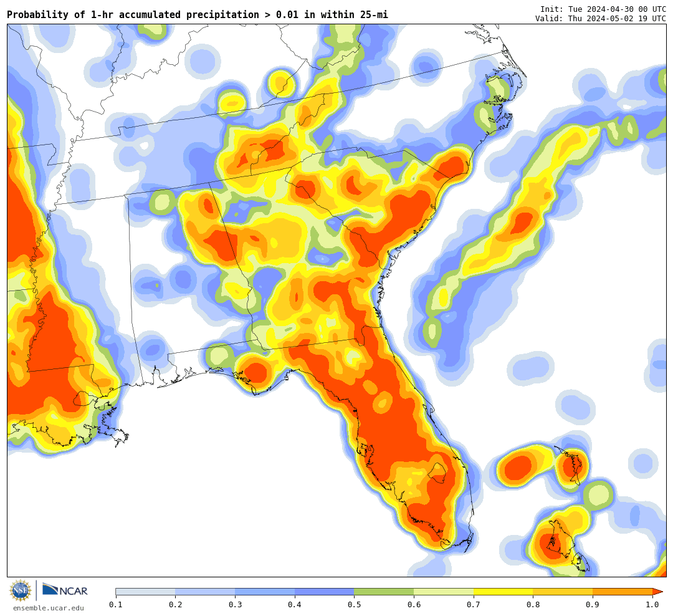
Task: Click the colorbar label 0.2
Action: point(176,605)
